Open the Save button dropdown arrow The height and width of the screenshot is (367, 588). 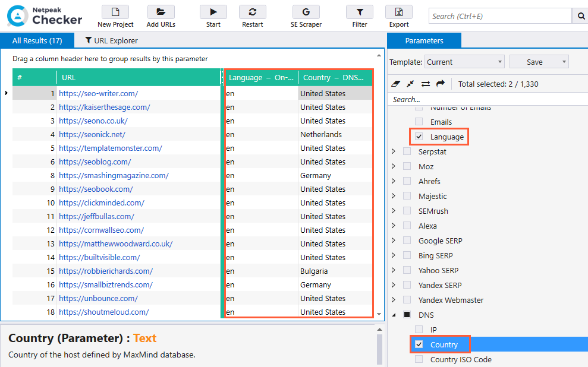[564, 62]
